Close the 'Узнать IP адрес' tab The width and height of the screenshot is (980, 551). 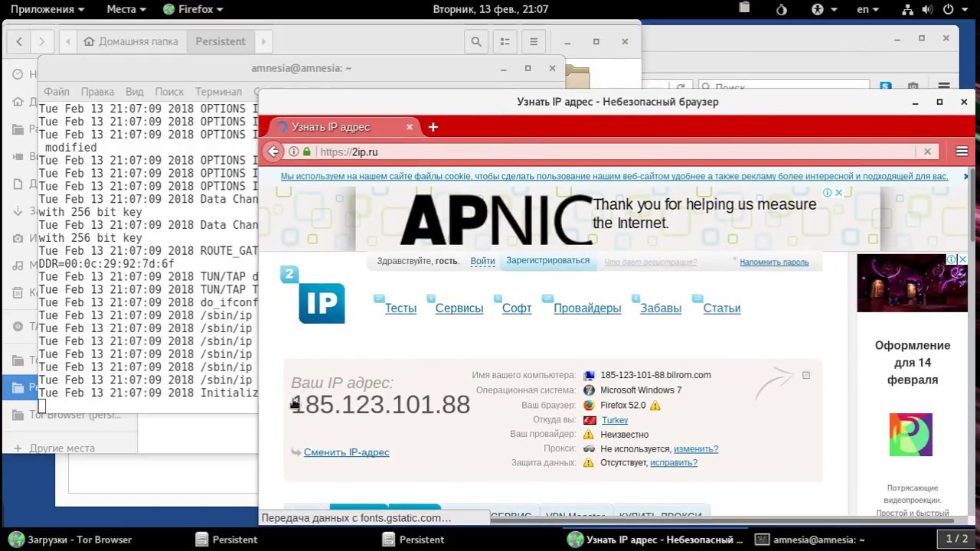point(410,127)
